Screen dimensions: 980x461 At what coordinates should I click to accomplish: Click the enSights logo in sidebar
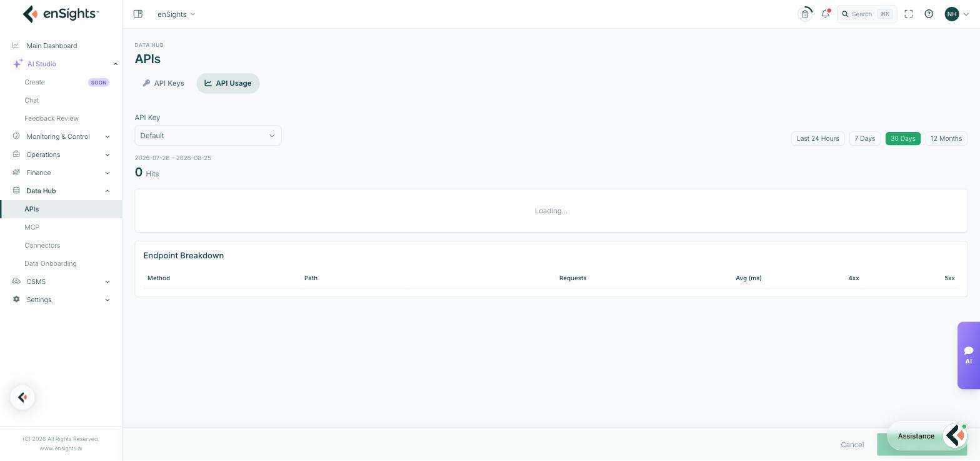(x=61, y=14)
